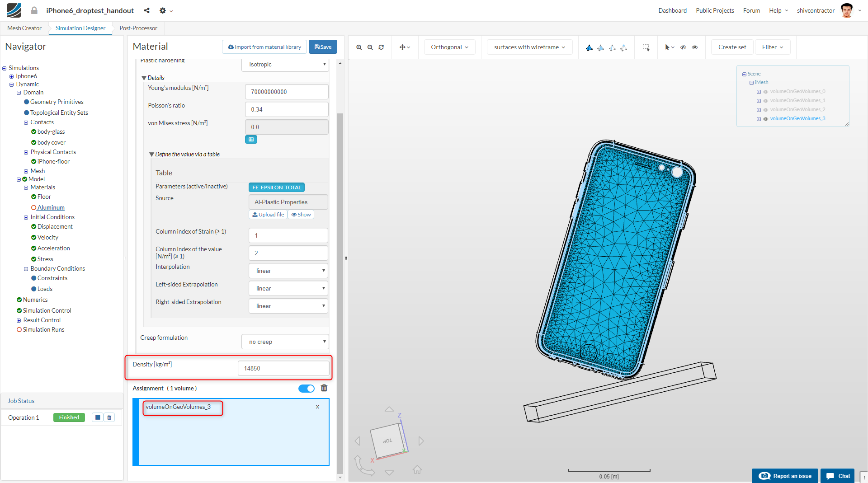This screenshot has width=868, height=483.
Task: Toggle visibility of volumeOnGeoVolumes_2
Action: point(766,110)
